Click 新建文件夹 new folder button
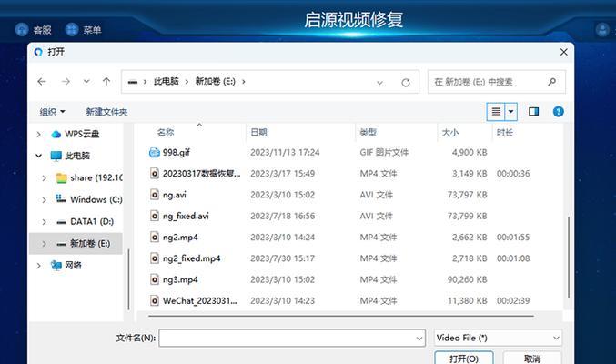The image size is (616, 364). click(x=106, y=112)
